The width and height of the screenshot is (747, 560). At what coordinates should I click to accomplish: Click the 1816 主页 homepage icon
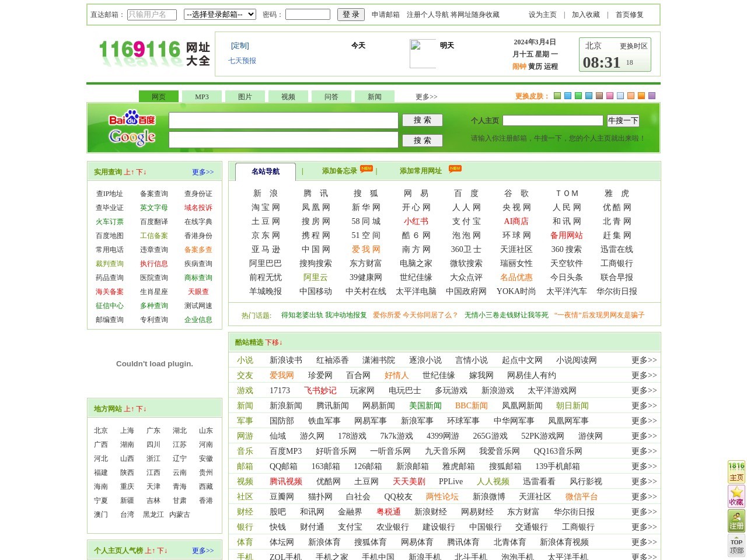pyautogui.click(x=736, y=471)
